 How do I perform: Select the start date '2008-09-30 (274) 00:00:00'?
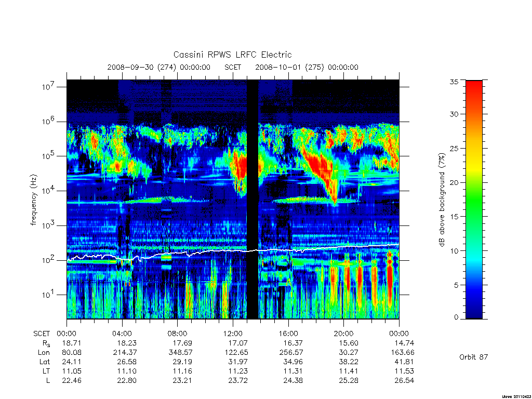pyautogui.click(x=159, y=67)
